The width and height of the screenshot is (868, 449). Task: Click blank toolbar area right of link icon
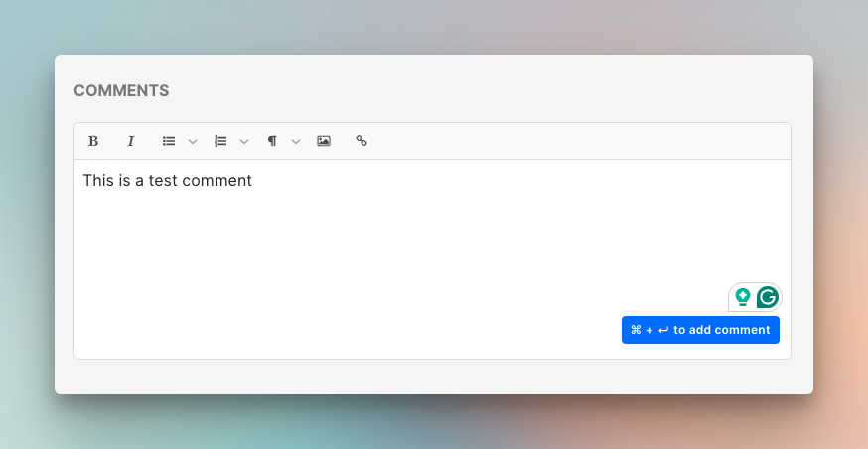(x=576, y=141)
